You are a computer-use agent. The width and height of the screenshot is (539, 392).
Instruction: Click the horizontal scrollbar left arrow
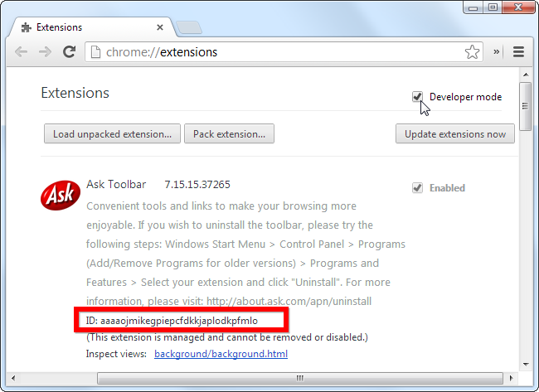click(x=13, y=378)
